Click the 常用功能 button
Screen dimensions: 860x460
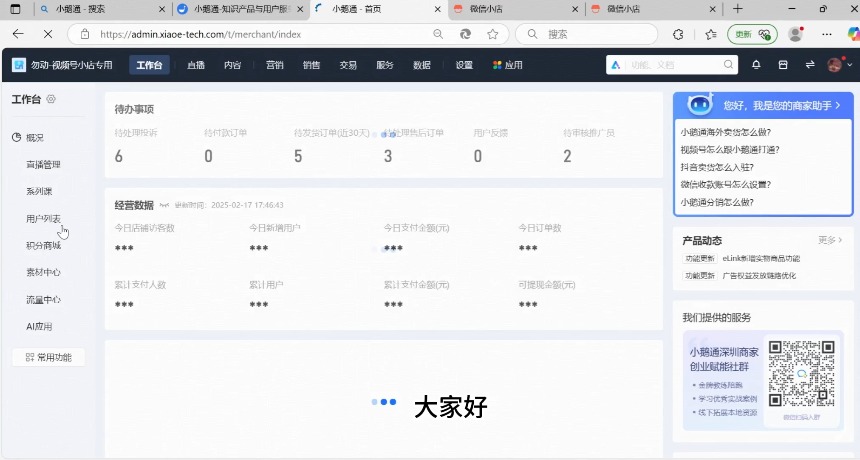(48, 357)
